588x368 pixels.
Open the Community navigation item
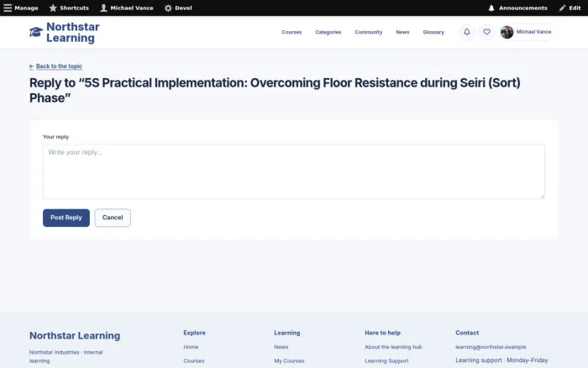[369, 32]
